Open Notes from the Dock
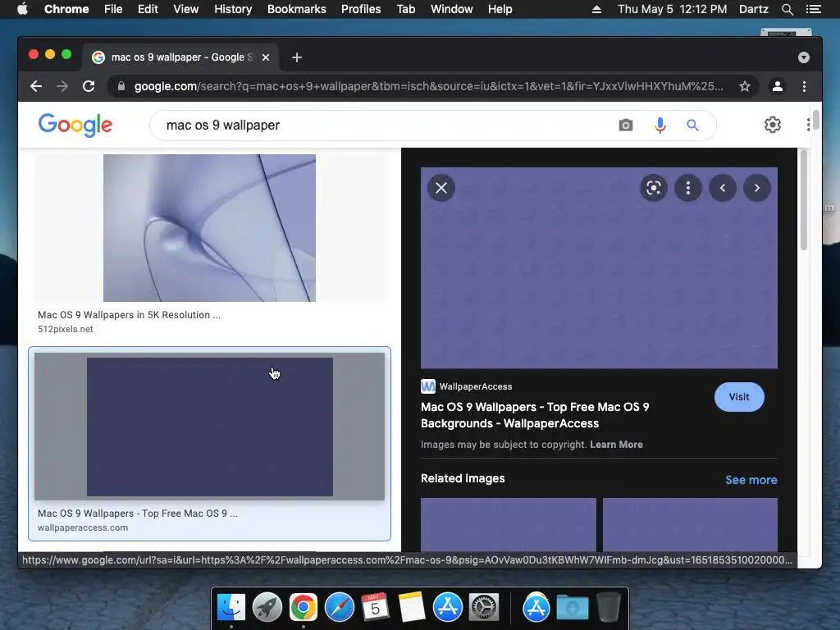The image size is (840, 630). point(412,608)
